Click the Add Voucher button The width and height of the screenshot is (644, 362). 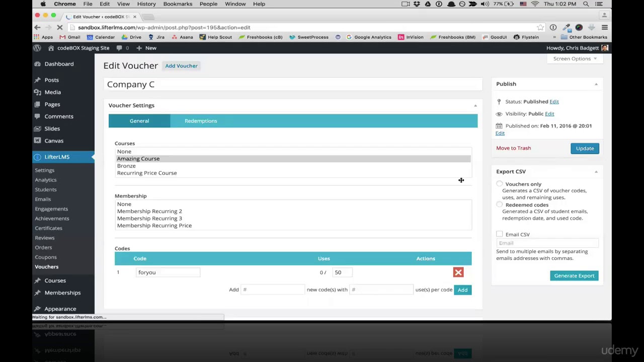point(181,66)
